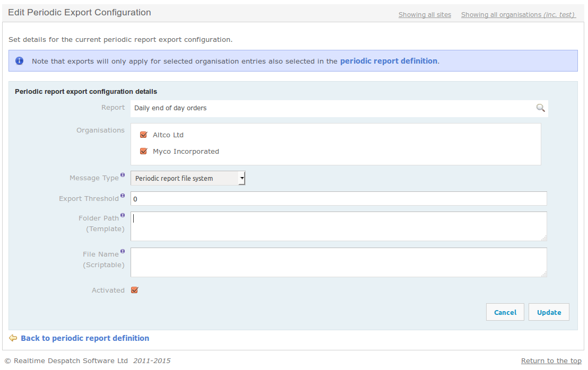Click the back arrow icon near the bottom
588x370 pixels.
point(13,338)
